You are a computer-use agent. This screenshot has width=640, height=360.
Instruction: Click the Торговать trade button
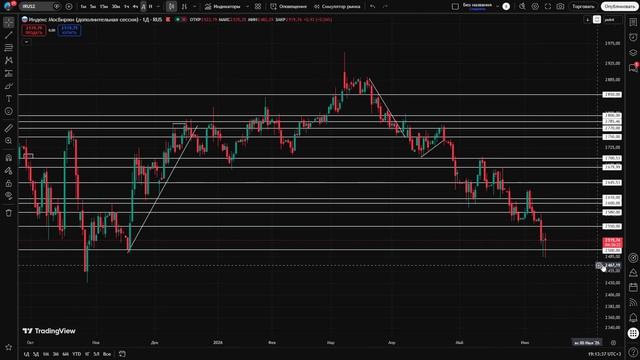tap(583, 7)
